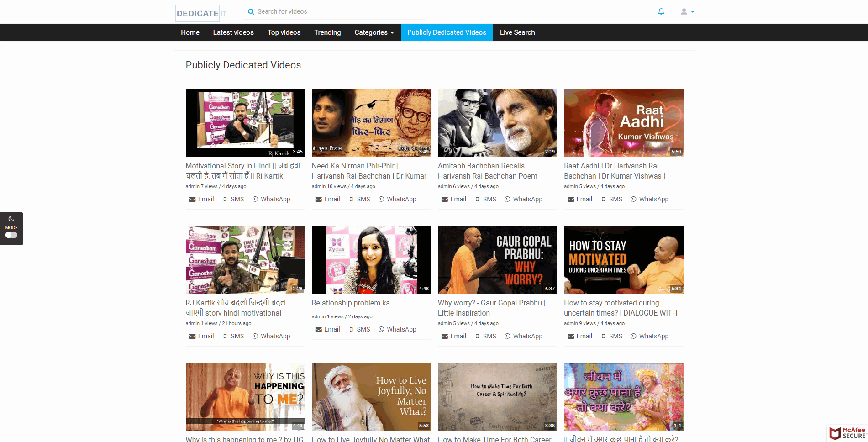This screenshot has height=442, width=868.
Task: Play the How to Live Joyfully thumbnail
Action: click(371, 397)
